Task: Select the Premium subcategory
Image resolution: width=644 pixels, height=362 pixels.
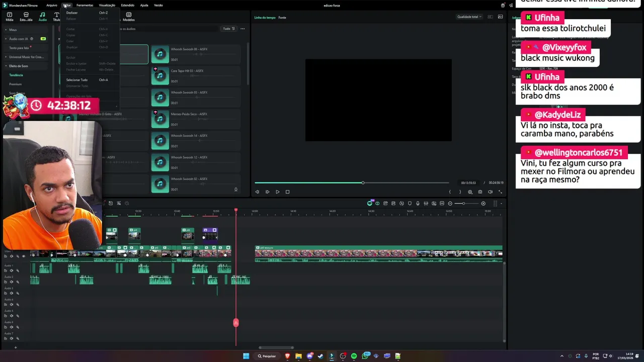Action: [16, 84]
